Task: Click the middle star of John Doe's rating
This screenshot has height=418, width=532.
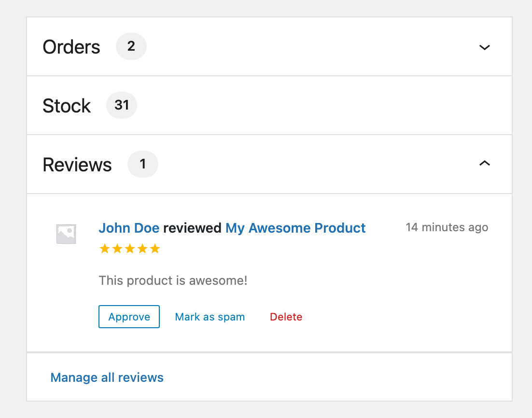Action: pos(129,248)
